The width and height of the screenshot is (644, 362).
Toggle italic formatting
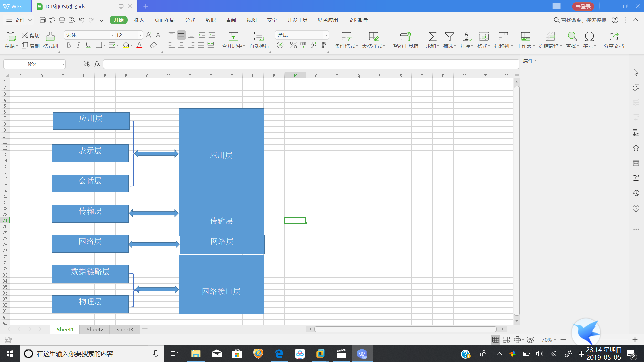(x=78, y=45)
